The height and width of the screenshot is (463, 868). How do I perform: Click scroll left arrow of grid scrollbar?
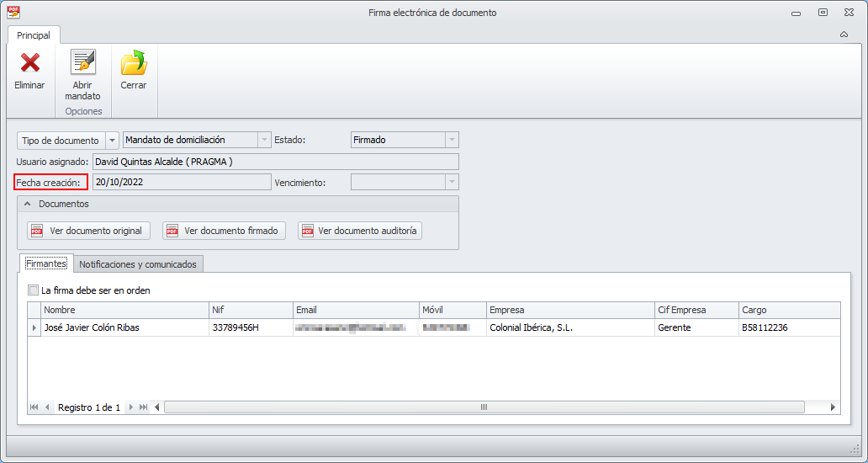[x=157, y=407]
